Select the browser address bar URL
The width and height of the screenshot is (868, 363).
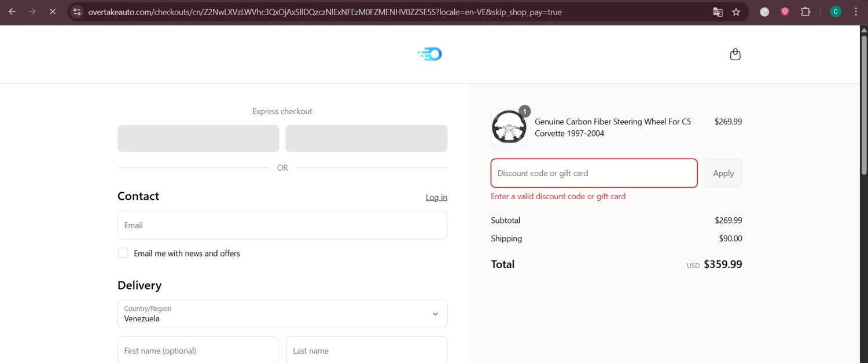325,12
